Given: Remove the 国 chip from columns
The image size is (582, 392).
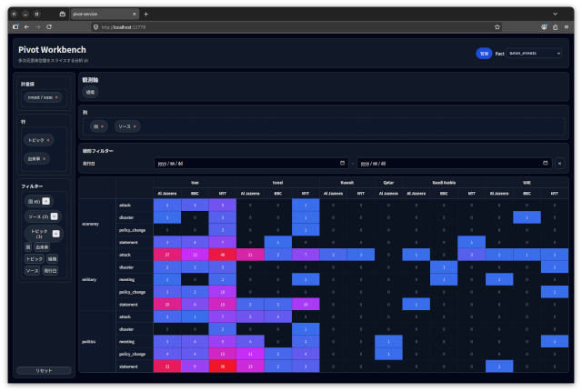Looking at the screenshot, I should pos(103,126).
